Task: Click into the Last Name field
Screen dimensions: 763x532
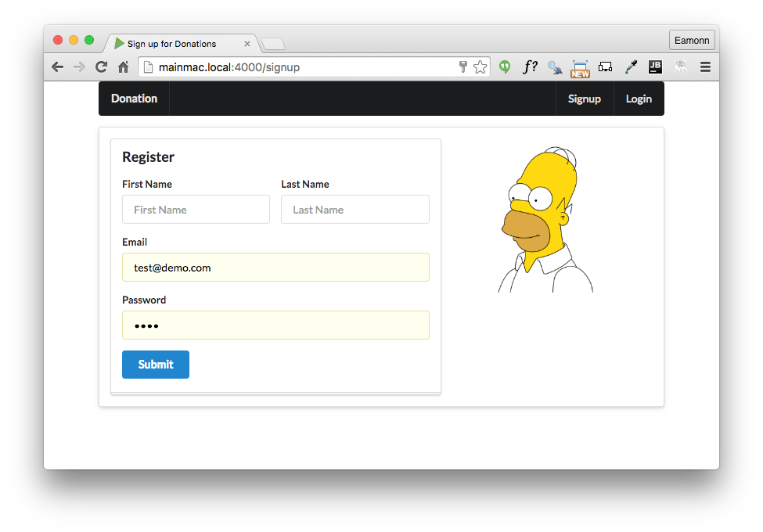Action: click(x=355, y=210)
